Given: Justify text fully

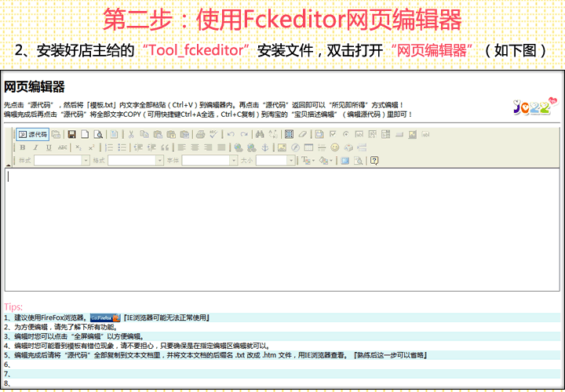Looking at the screenshot, I should pyautogui.click(x=221, y=147).
